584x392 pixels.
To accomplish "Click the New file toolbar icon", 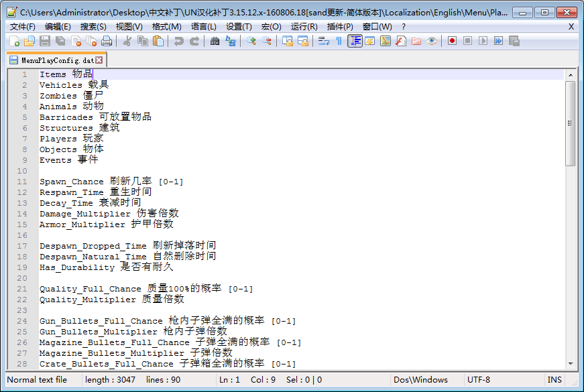I will coord(14,41).
